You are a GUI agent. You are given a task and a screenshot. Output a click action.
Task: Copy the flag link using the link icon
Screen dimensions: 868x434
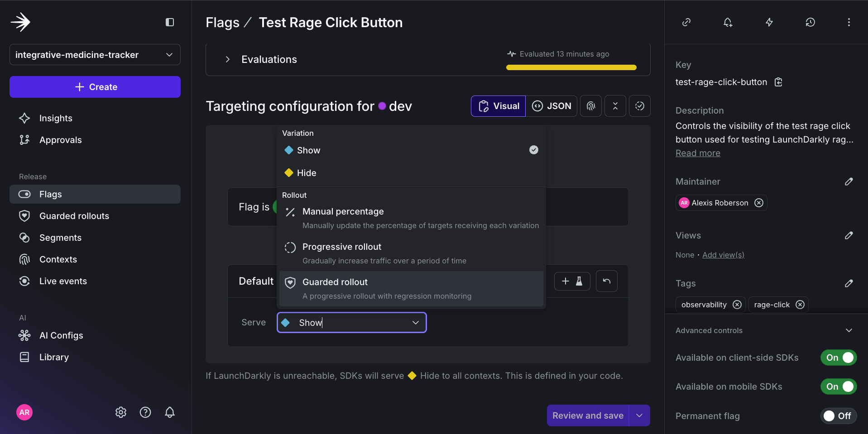pos(686,22)
